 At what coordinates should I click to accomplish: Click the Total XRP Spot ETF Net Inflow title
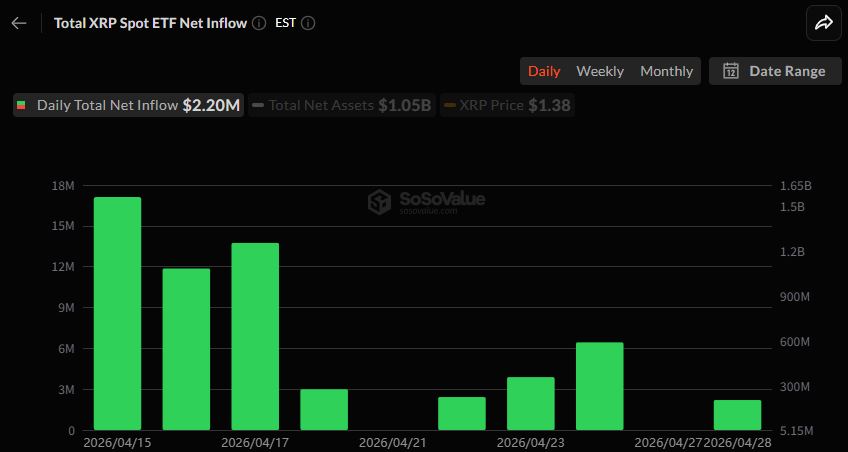pyautogui.click(x=150, y=23)
